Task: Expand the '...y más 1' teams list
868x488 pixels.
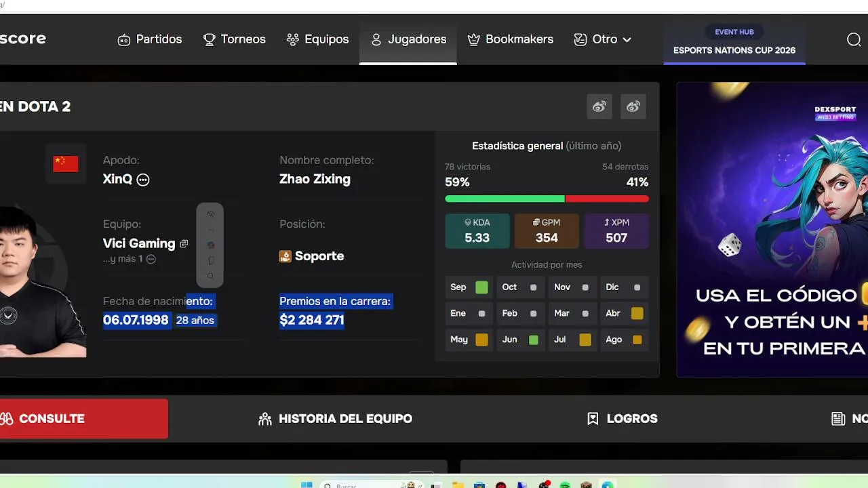Action: [x=151, y=259]
